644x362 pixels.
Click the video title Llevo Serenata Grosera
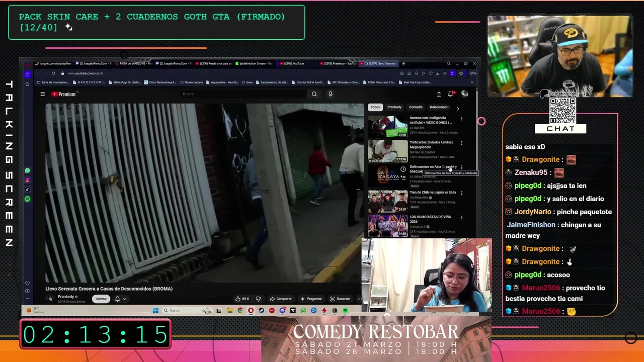[x=109, y=289]
